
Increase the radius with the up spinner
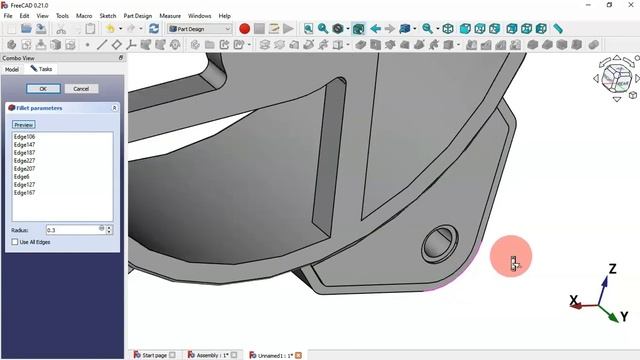[109, 228]
